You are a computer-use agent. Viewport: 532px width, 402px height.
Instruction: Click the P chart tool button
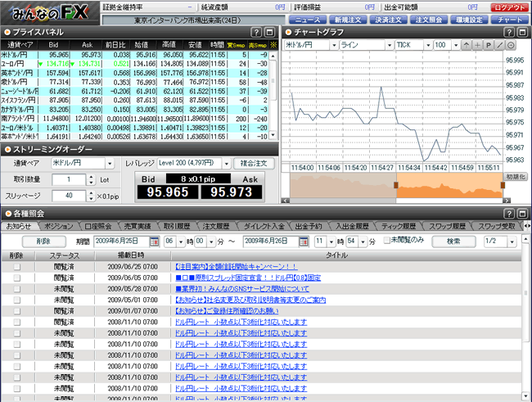pyautogui.click(x=489, y=45)
